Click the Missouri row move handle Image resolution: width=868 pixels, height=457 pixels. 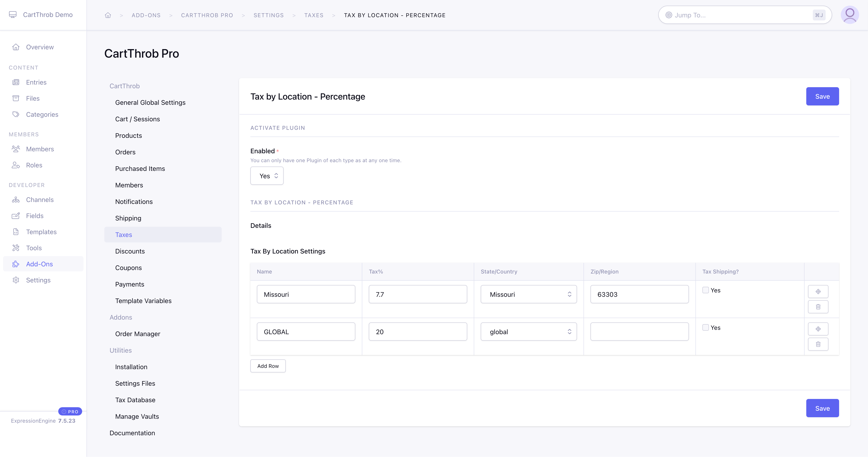[818, 292]
